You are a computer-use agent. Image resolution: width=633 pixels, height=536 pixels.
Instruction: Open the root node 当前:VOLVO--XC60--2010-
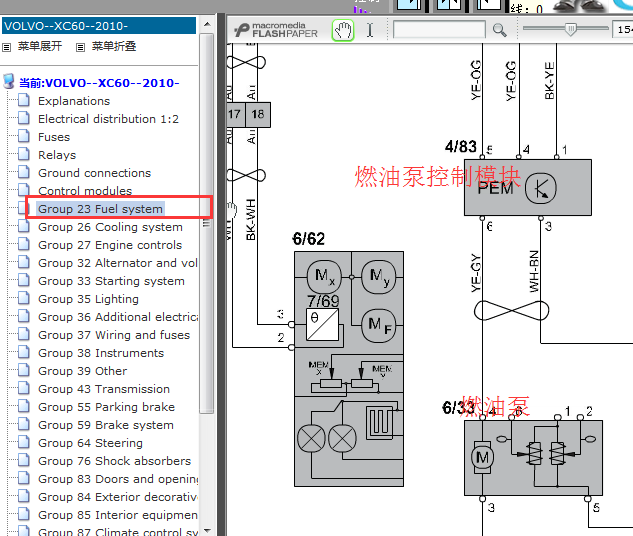(x=99, y=83)
